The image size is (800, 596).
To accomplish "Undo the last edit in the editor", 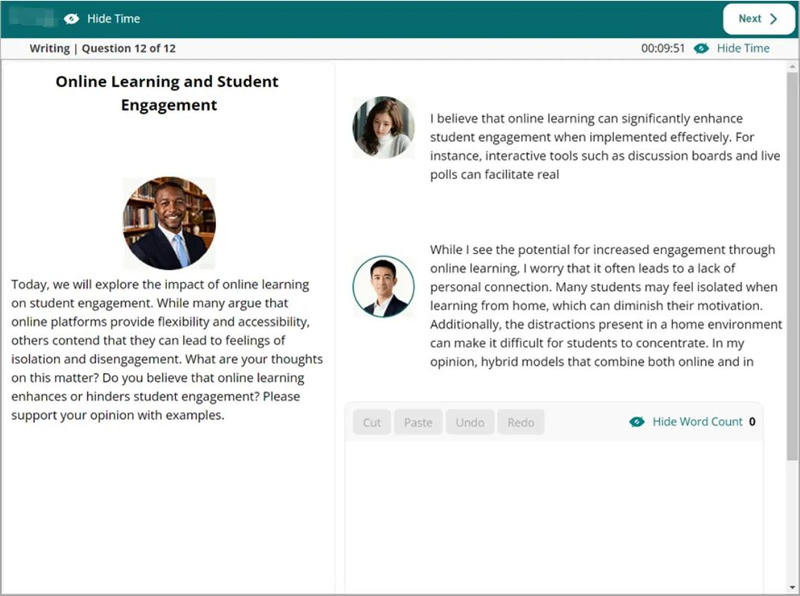I will tap(469, 422).
